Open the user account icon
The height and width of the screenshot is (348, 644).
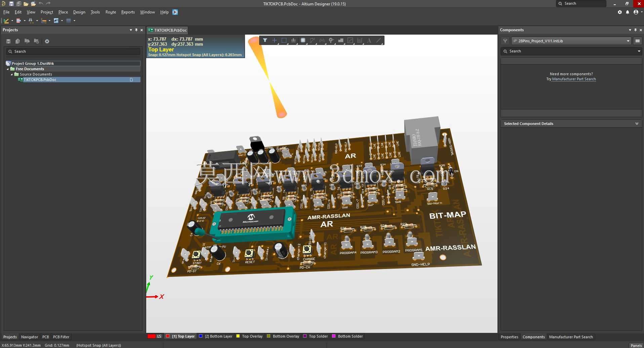(x=636, y=12)
